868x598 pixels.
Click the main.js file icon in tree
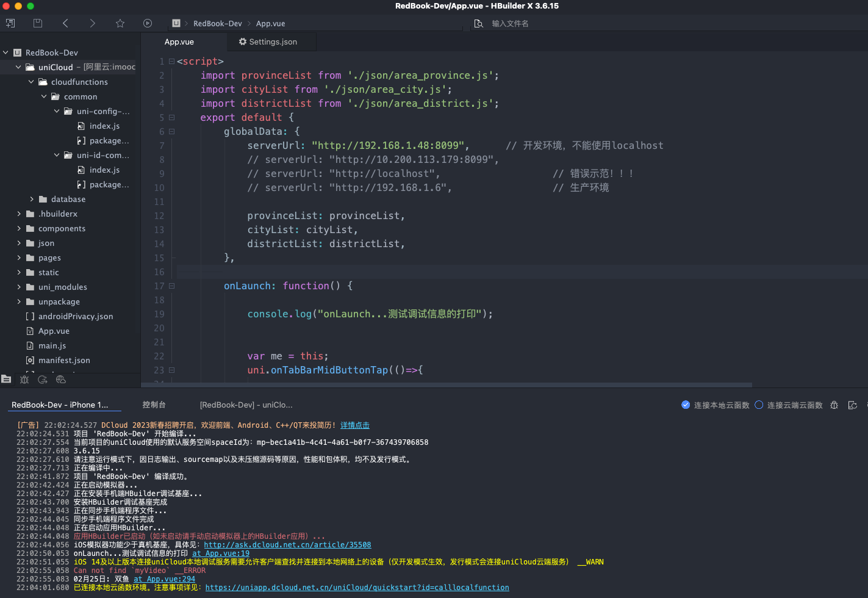point(30,345)
